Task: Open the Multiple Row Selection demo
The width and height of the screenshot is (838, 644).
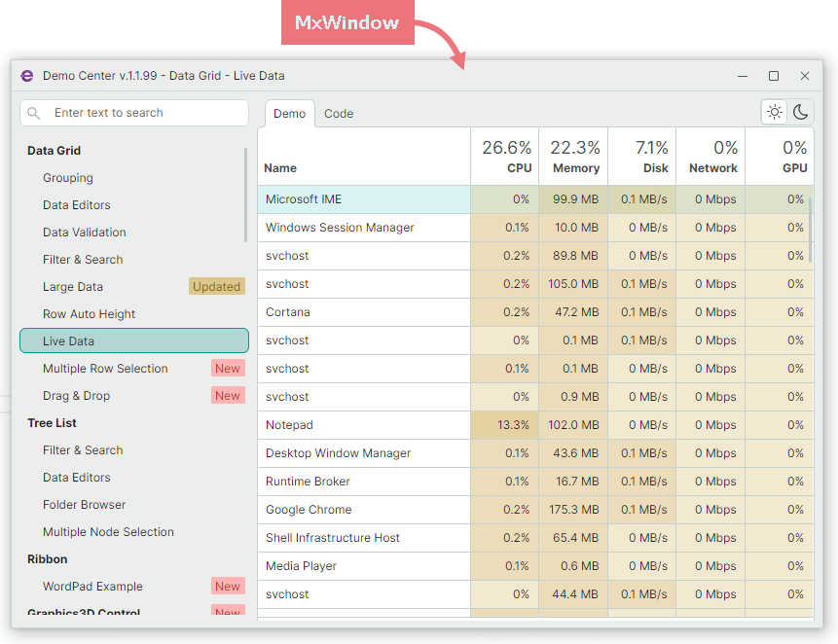Action: coord(105,369)
